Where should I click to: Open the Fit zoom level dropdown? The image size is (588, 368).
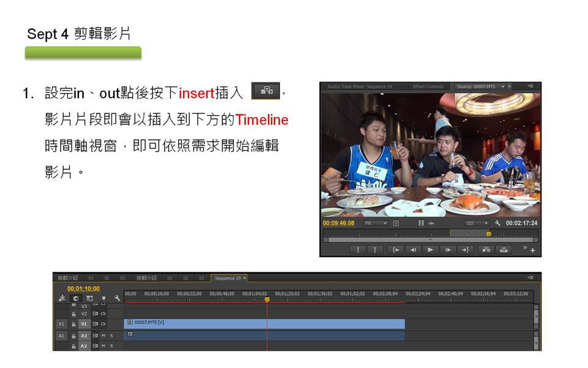click(376, 223)
